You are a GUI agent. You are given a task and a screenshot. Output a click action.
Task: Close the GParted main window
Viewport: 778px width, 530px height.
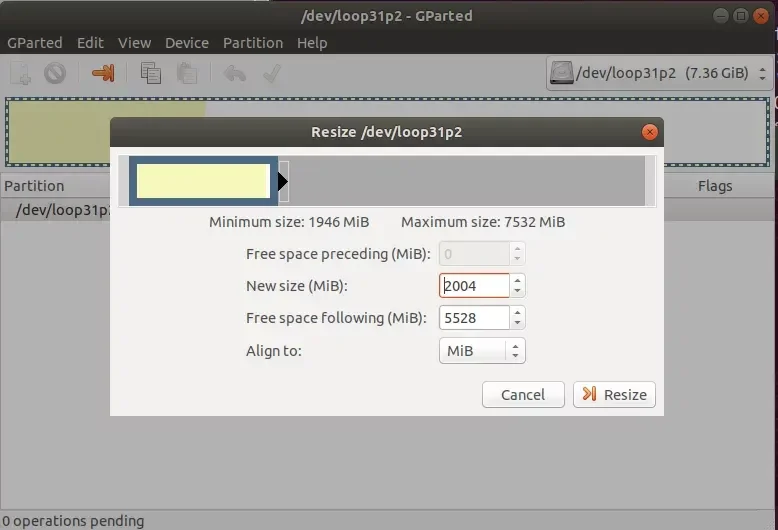[761, 16]
